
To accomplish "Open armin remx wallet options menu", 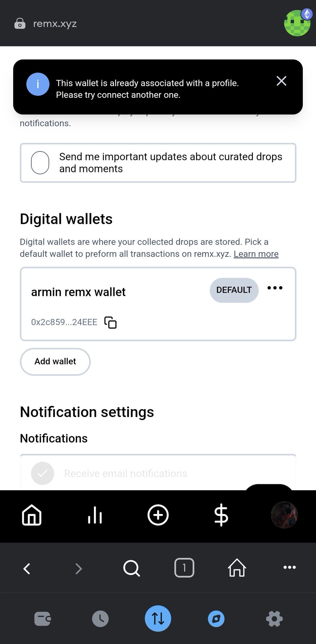I will coord(275,288).
